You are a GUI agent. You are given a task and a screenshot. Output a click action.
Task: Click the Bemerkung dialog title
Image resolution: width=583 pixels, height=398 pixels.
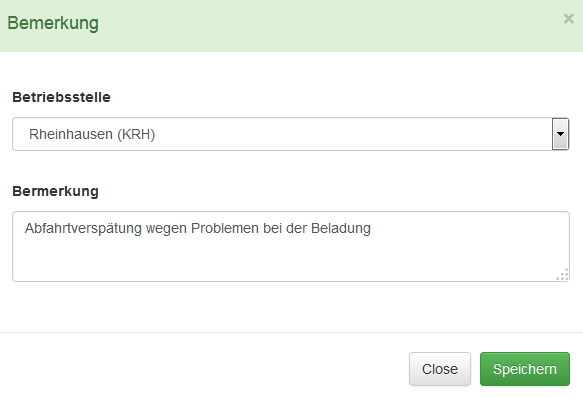53,23
